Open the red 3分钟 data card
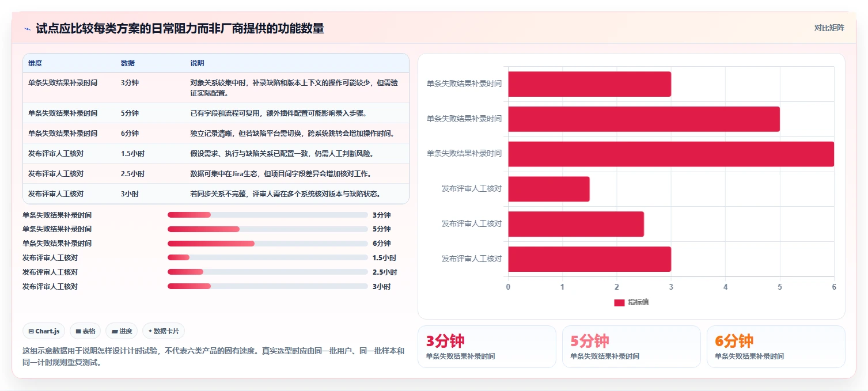The height and width of the screenshot is (391, 868). pos(487,347)
